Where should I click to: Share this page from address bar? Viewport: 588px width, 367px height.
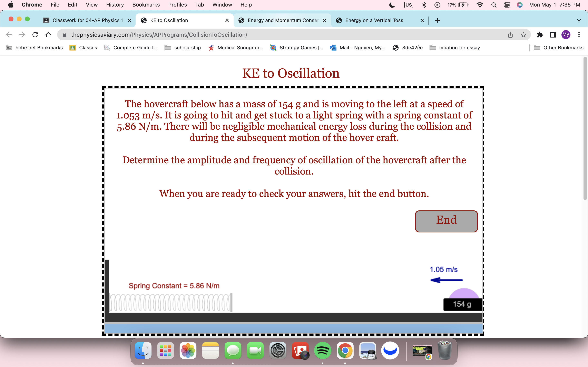(510, 35)
